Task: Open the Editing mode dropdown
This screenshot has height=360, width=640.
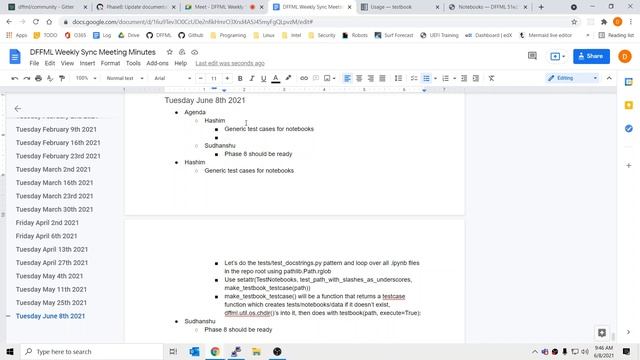Action: coord(572,78)
